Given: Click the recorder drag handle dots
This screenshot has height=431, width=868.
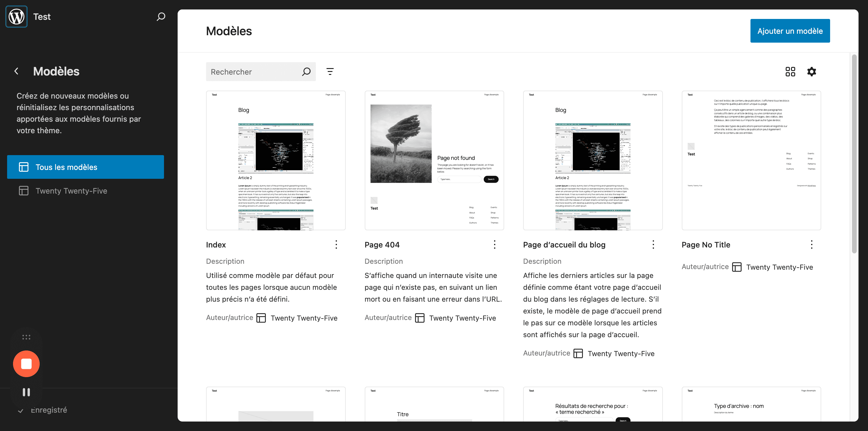Looking at the screenshot, I should pos(26,337).
